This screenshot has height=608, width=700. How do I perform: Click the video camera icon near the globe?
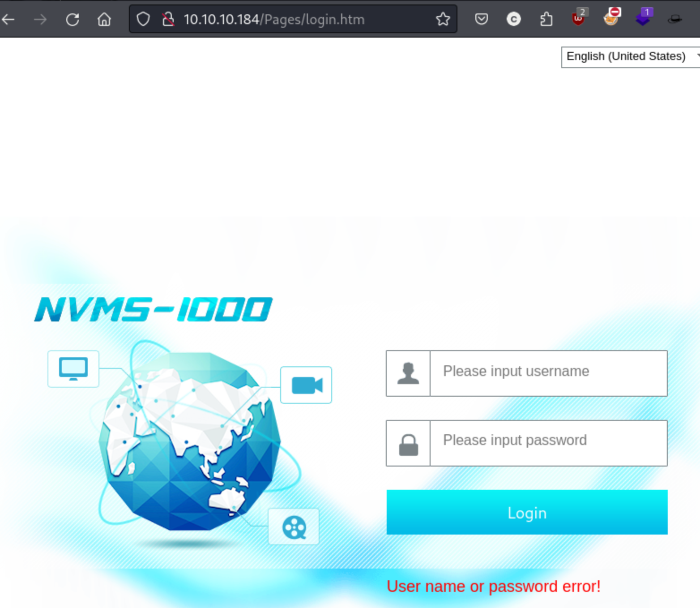point(306,385)
